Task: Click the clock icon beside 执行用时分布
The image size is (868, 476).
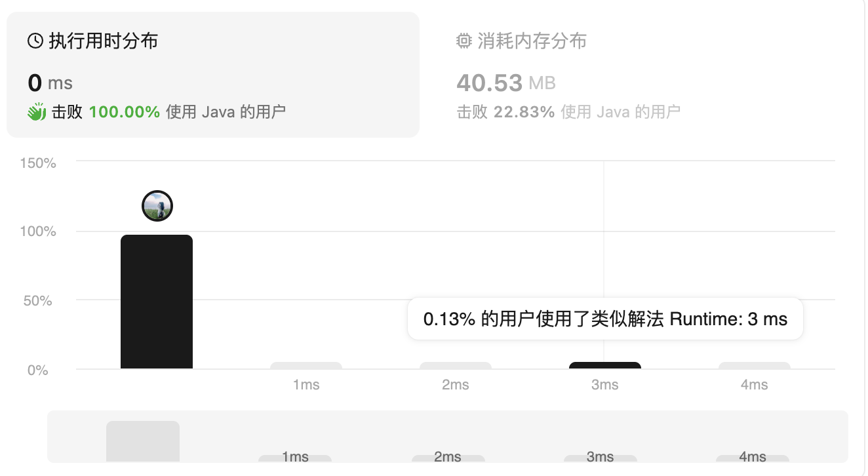Action: pyautogui.click(x=35, y=40)
